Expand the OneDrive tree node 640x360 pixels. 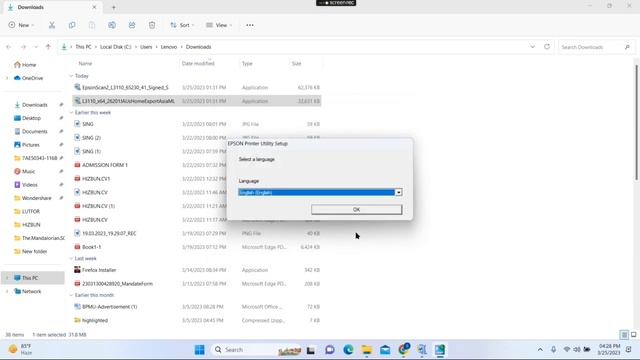coord(7,78)
